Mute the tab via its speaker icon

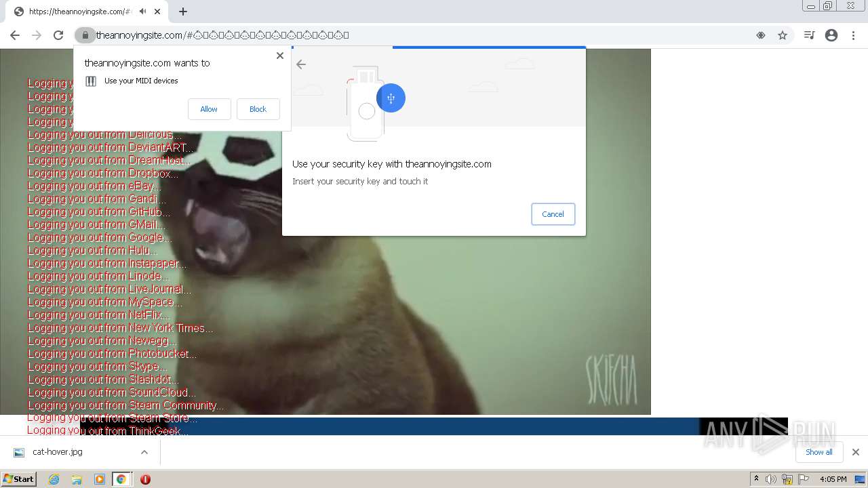[x=142, y=12]
